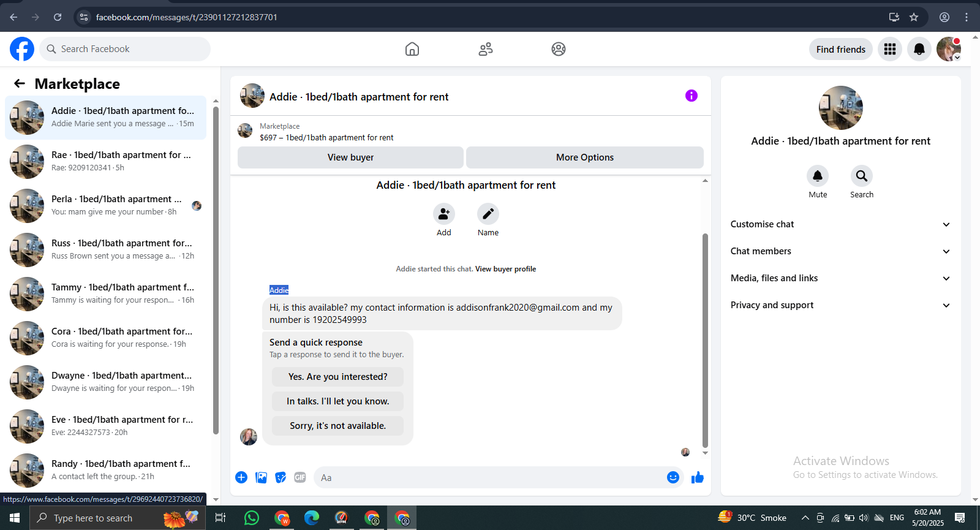Open More Options for the listing
Screen dimensions: 980x530
pos(585,157)
